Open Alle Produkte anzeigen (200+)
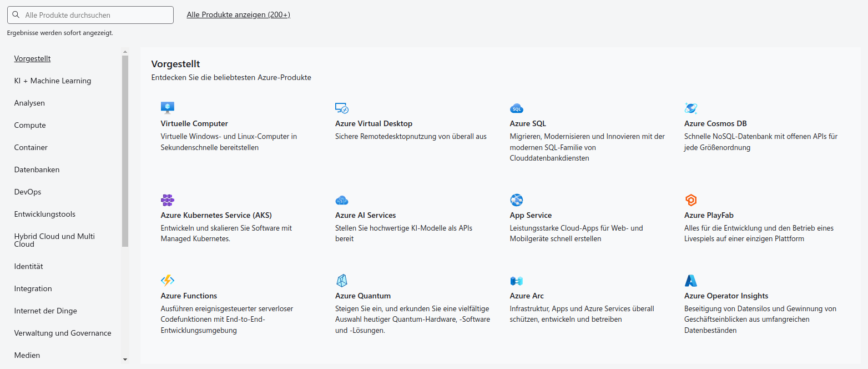 point(238,14)
